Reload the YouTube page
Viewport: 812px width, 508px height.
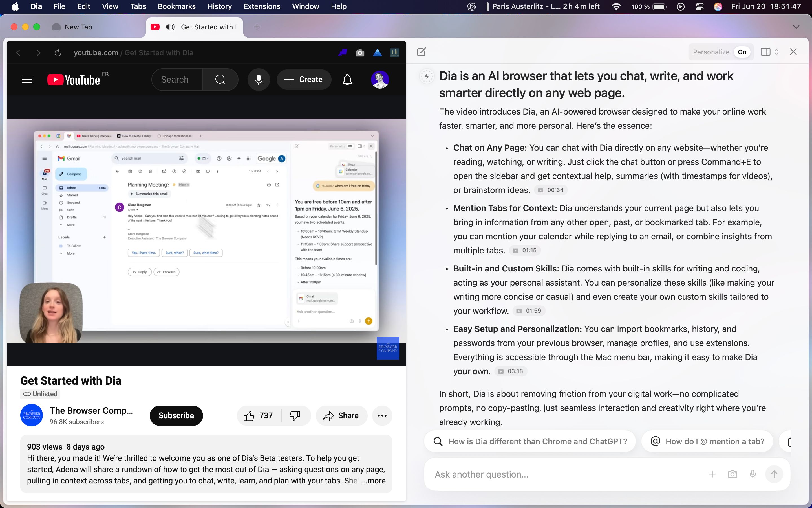(x=58, y=53)
